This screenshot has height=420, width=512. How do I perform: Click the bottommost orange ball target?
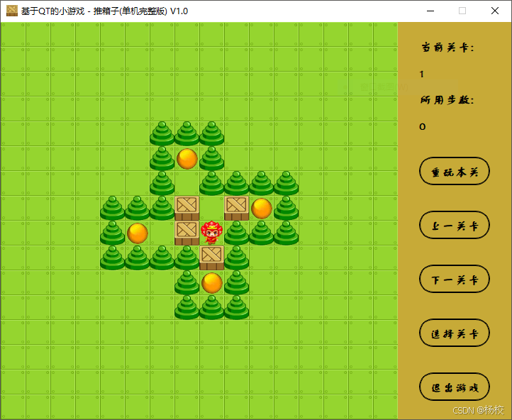point(212,283)
